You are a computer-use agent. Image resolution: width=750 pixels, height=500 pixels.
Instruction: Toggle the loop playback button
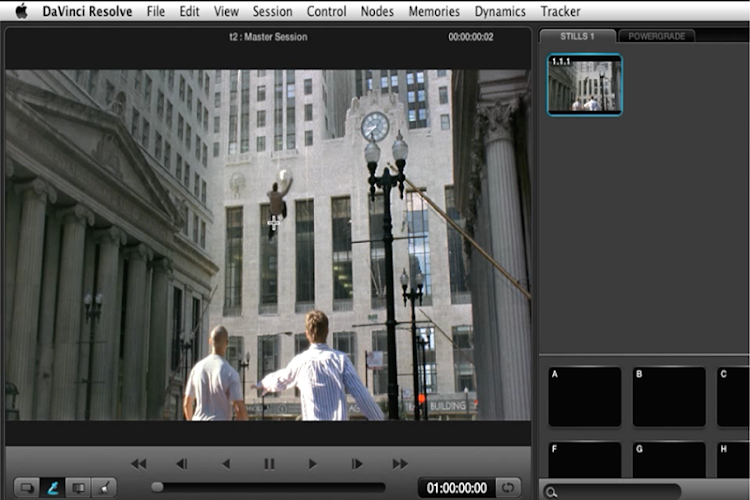coord(510,487)
